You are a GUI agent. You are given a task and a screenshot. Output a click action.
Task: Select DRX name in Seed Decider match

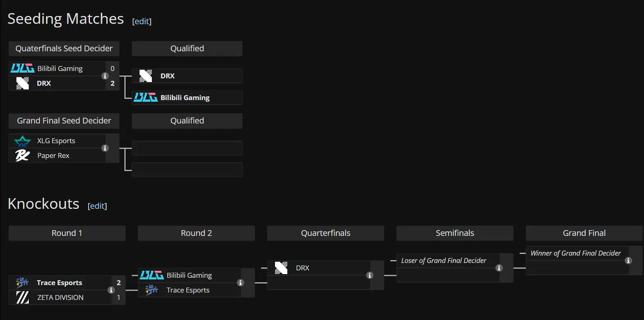(x=44, y=83)
